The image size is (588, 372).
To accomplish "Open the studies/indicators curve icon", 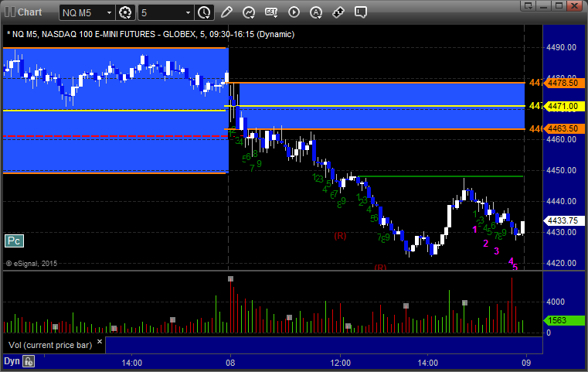I will click(x=249, y=12).
